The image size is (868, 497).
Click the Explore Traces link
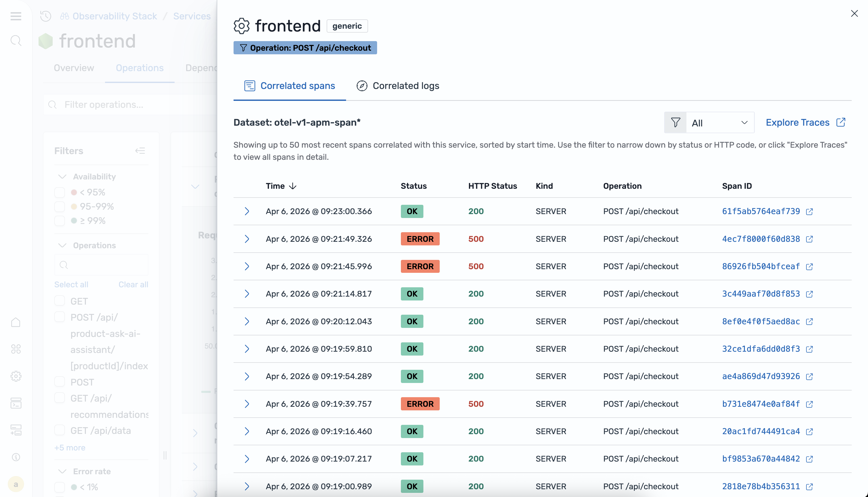(x=797, y=122)
